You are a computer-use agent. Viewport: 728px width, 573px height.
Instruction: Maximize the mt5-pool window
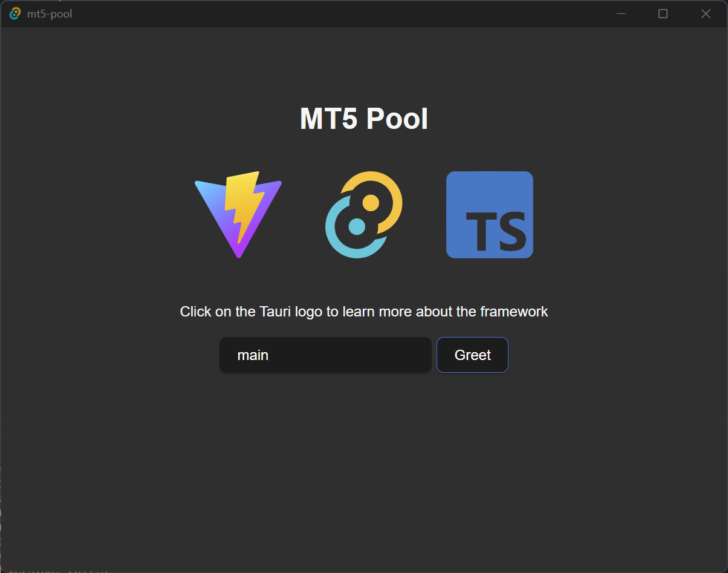pos(663,13)
